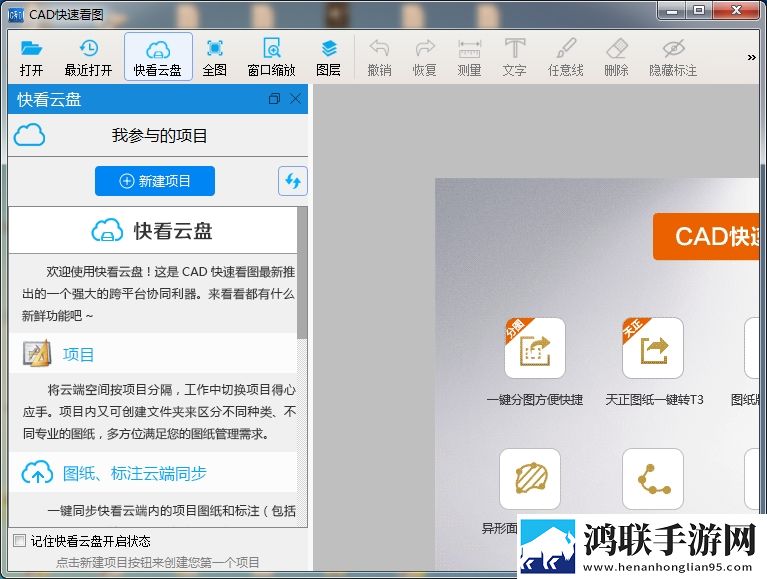Click the cloud icon beside 我参与的项目
767x579 pixels.
(x=29, y=135)
